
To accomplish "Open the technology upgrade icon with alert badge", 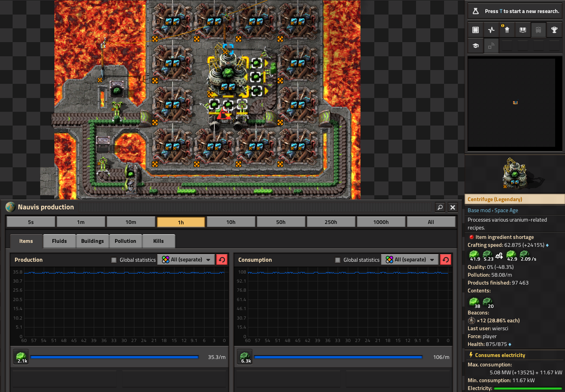I will click(507, 30).
